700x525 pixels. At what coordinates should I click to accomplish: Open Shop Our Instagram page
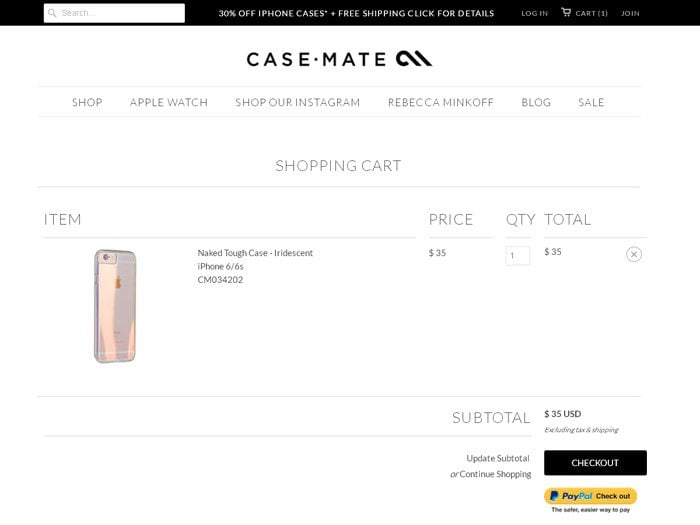(298, 102)
